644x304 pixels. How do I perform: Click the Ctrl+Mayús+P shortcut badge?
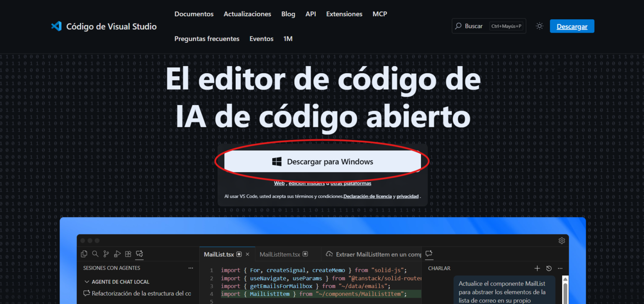tap(507, 26)
